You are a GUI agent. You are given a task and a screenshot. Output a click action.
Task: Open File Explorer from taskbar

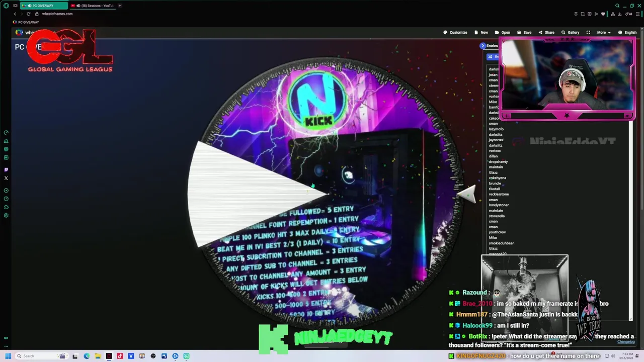pos(98,356)
